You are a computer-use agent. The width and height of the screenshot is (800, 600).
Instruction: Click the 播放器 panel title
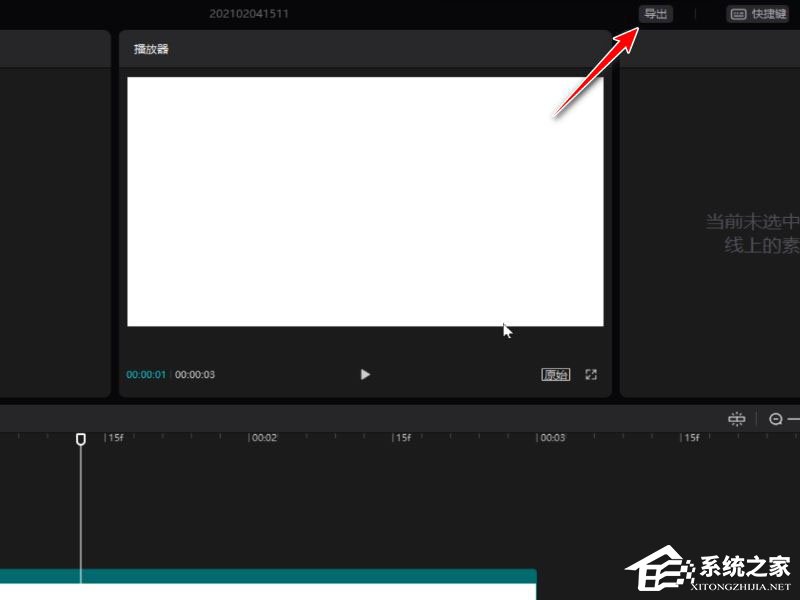coord(151,49)
